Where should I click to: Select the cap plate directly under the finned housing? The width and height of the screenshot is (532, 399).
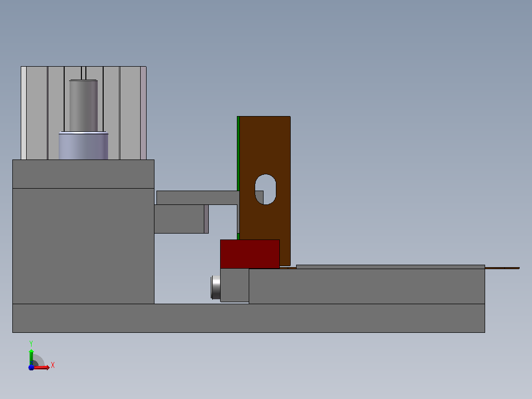click(83, 174)
